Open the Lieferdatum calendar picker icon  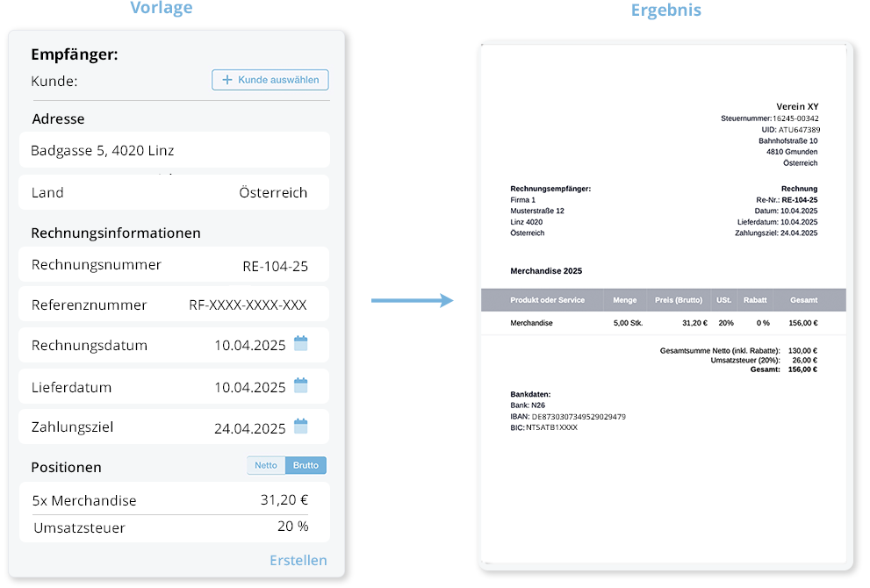coord(301,385)
